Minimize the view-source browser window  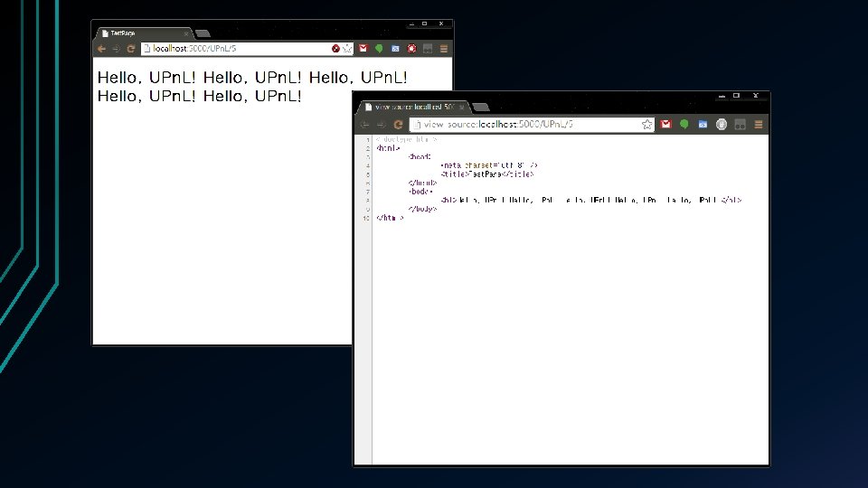pos(722,96)
